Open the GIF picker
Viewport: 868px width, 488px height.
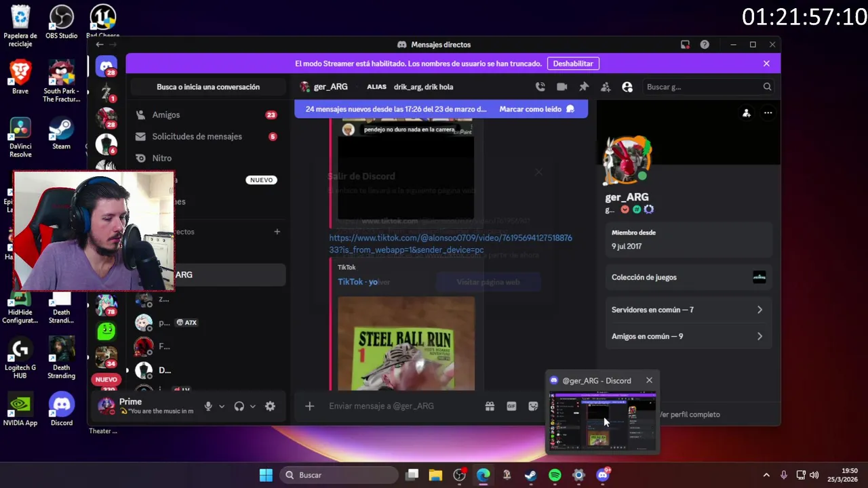(511, 406)
